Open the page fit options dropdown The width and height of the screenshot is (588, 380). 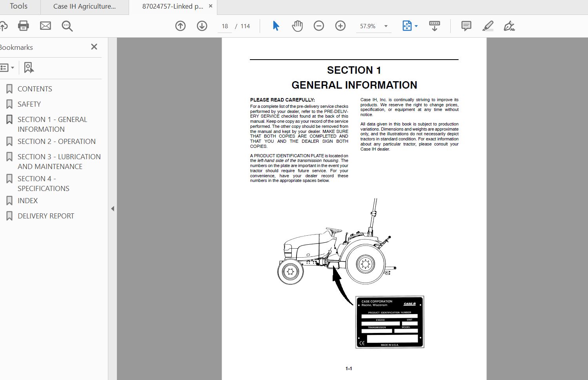[416, 26]
